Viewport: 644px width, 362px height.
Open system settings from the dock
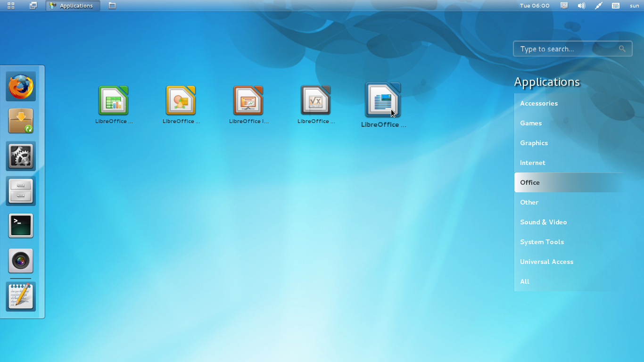click(21, 156)
